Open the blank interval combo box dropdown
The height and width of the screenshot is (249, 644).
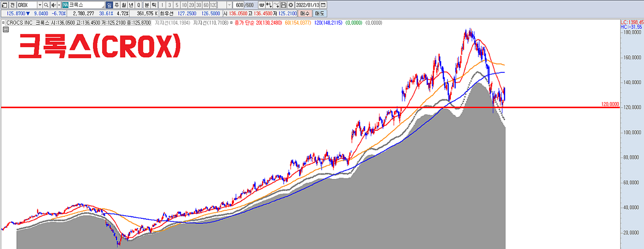pos(229,5)
